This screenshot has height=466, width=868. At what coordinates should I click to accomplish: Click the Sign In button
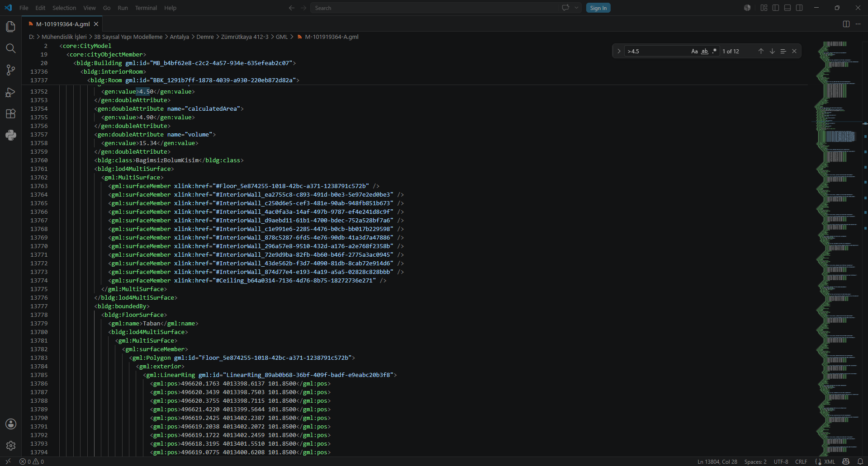[x=598, y=8]
